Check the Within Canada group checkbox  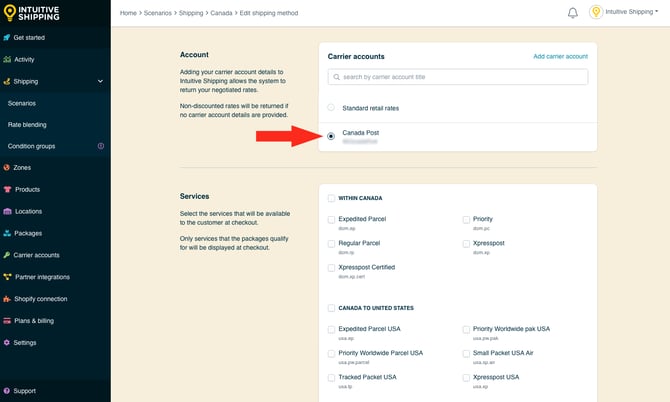(331, 198)
